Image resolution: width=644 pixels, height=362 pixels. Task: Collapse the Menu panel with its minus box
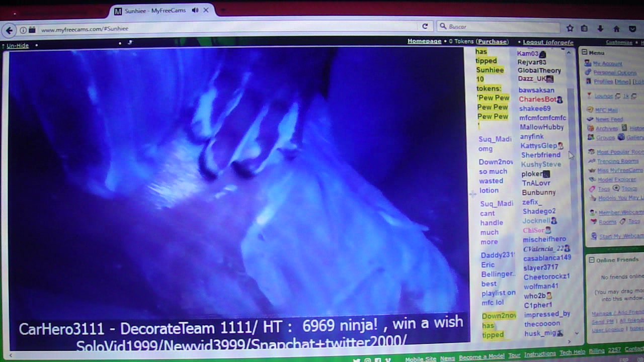pos(585,52)
